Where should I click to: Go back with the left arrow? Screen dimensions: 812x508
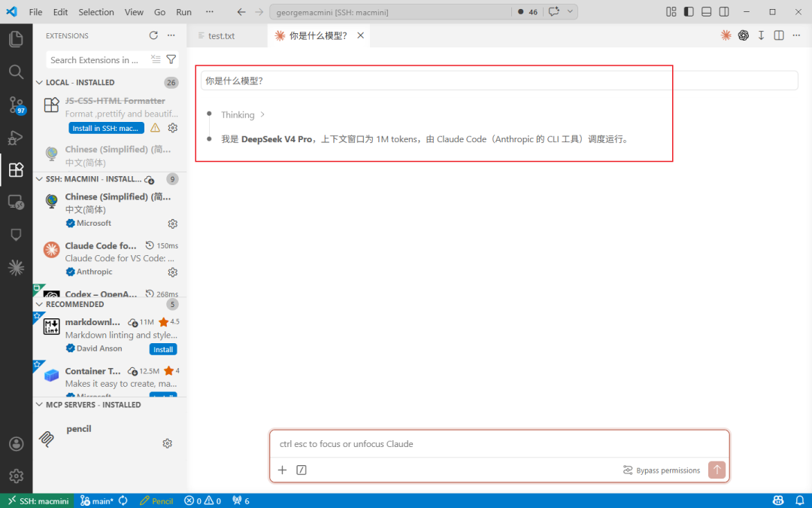(241, 12)
